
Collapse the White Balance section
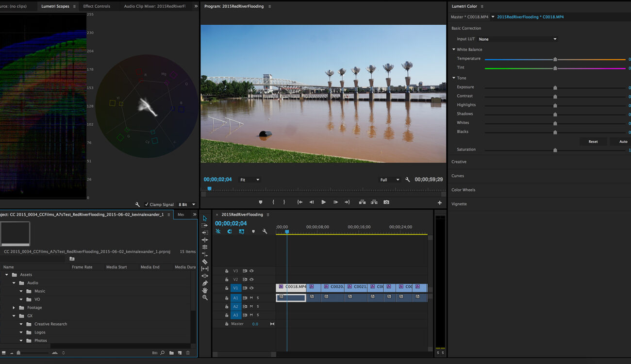454,50
